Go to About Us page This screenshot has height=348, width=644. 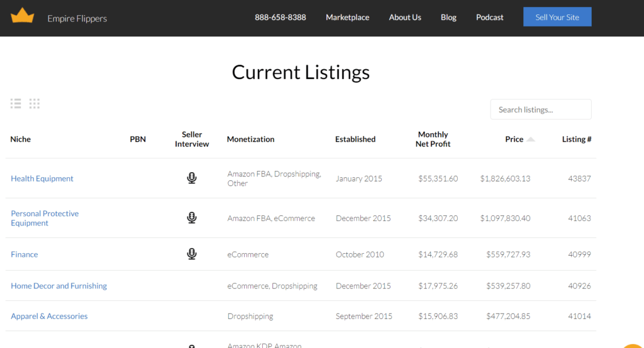pos(405,17)
